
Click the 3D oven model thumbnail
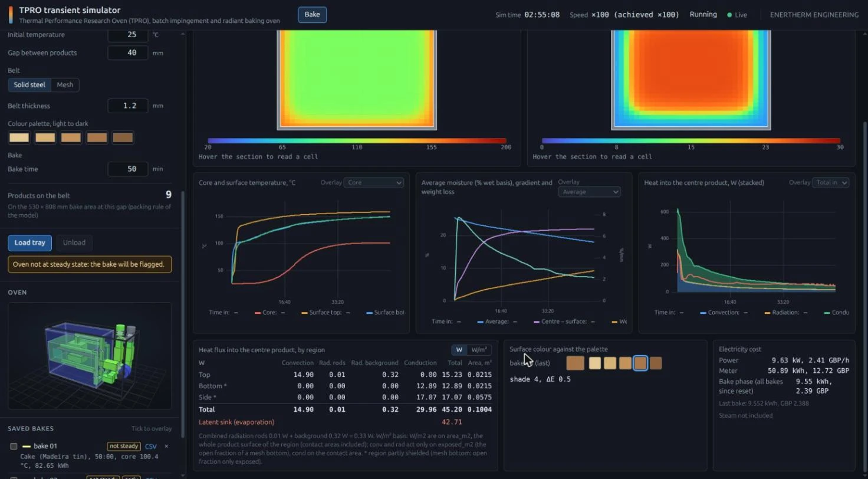90,356
